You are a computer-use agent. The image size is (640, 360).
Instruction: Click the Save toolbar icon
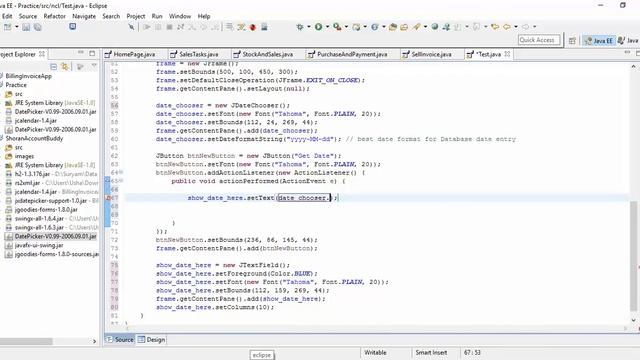pos(26,27)
